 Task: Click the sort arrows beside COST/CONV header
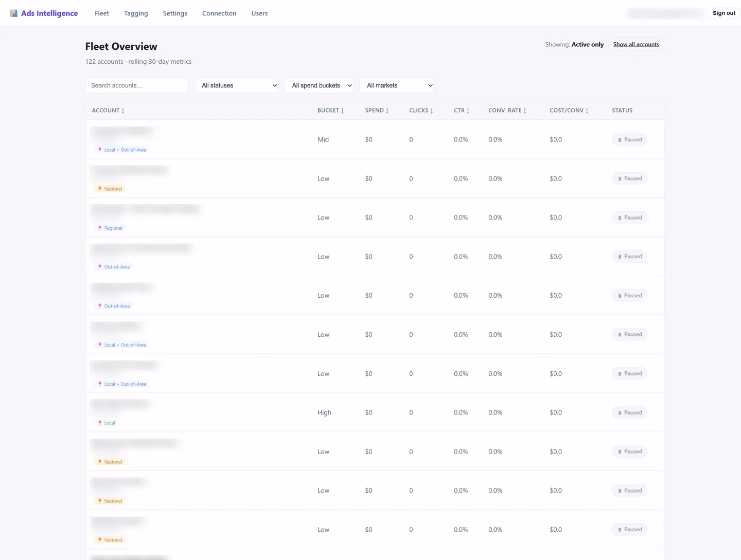[x=587, y=111]
